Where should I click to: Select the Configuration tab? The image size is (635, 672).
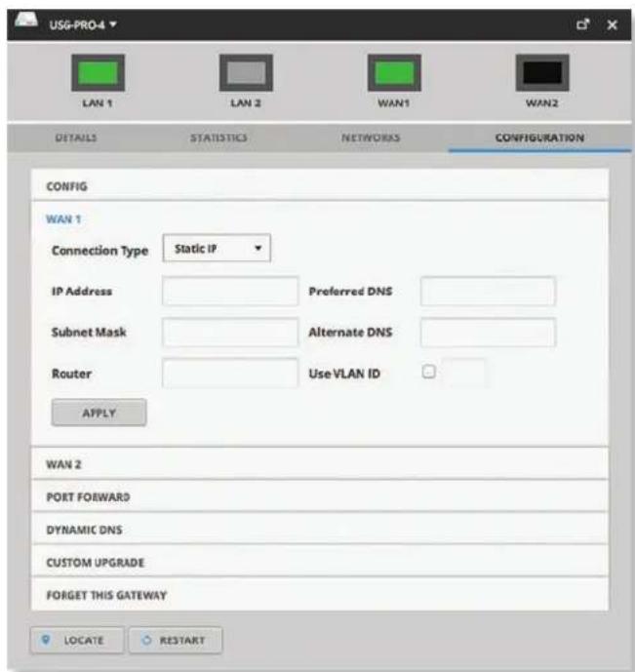point(539,138)
